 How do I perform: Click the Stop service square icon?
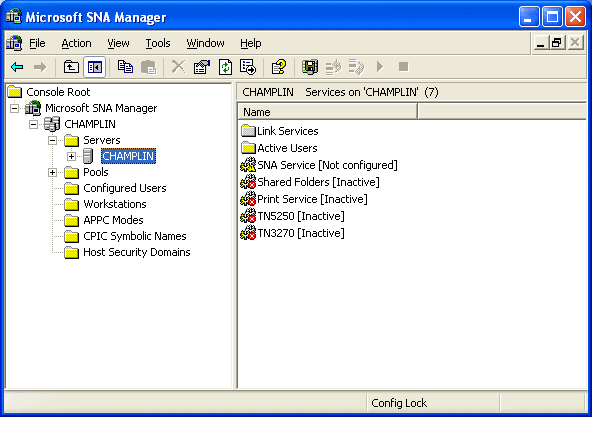click(x=404, y=67)
